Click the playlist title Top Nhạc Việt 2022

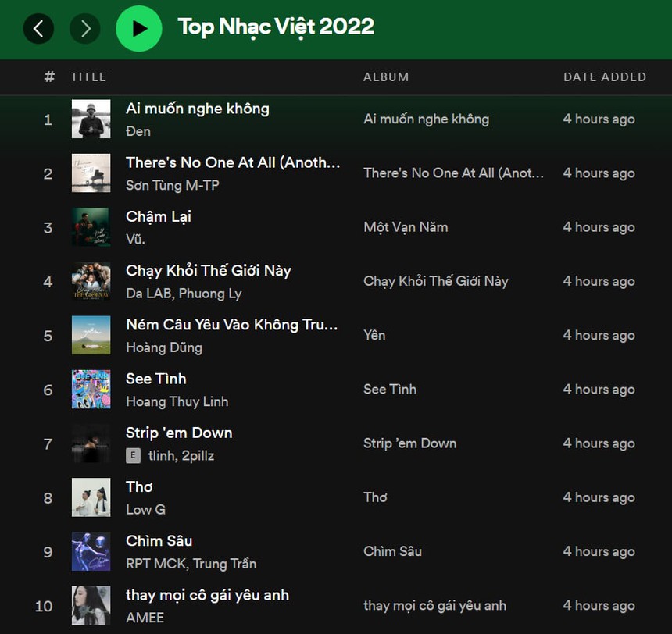click(275, 26)
